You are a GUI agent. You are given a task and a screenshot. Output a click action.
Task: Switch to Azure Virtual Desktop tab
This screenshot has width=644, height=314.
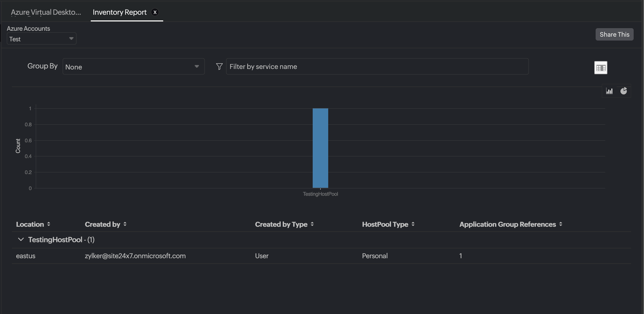tap(46, 12)
